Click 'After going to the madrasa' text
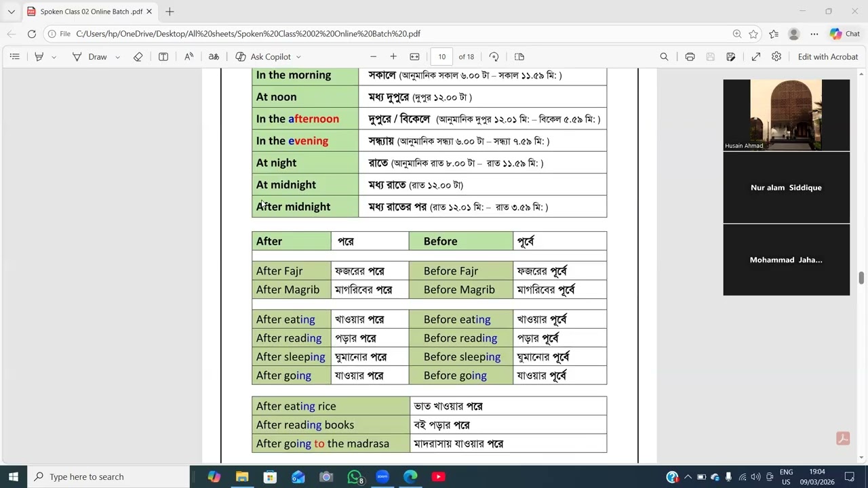Screen dimensions: 868x488 coord(323,444)
